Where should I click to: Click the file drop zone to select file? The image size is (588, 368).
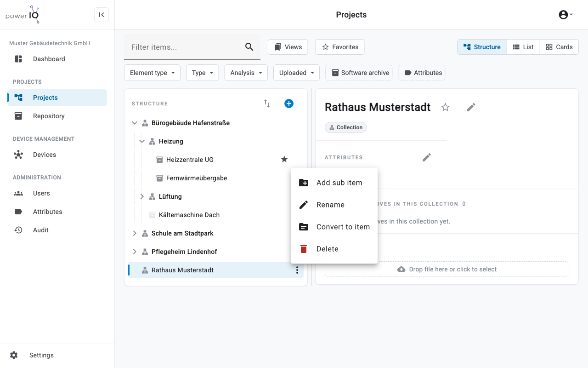(x=447, y=269)
